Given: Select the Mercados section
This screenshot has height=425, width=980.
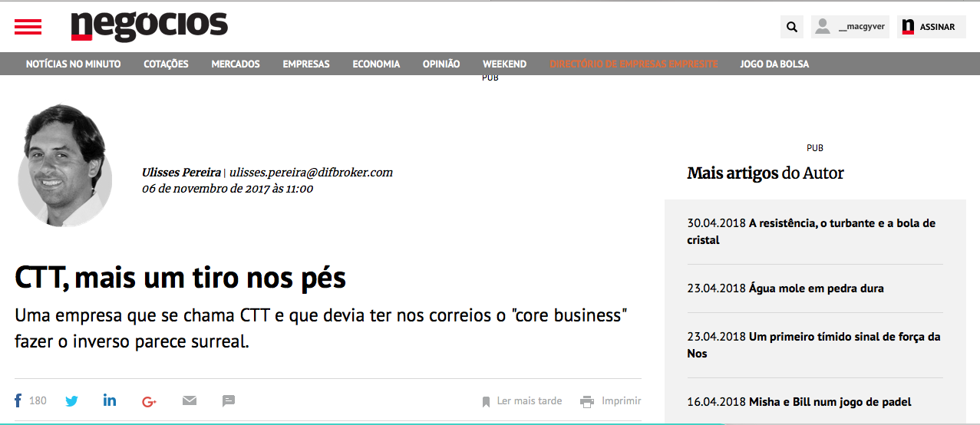Looking at the screenshot, I should click(236, 64).
